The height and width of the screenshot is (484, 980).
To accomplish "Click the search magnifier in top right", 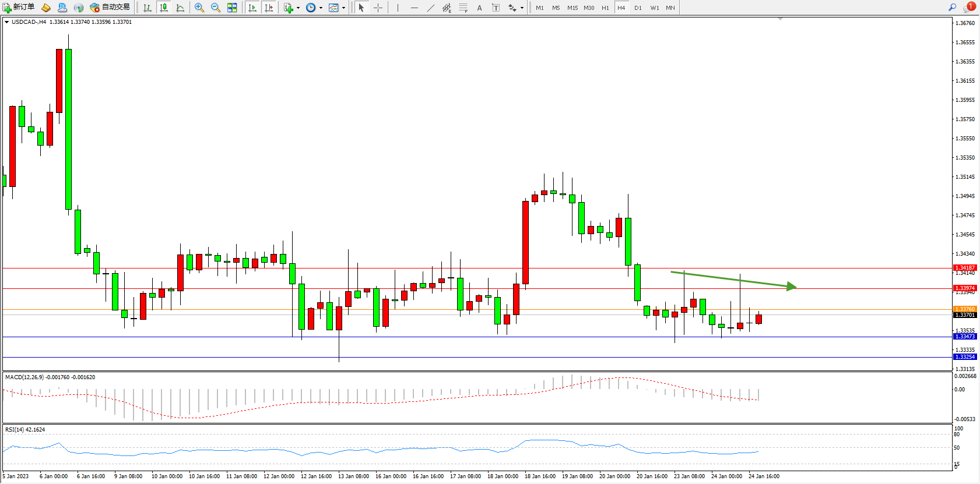I will click(952, 8).
